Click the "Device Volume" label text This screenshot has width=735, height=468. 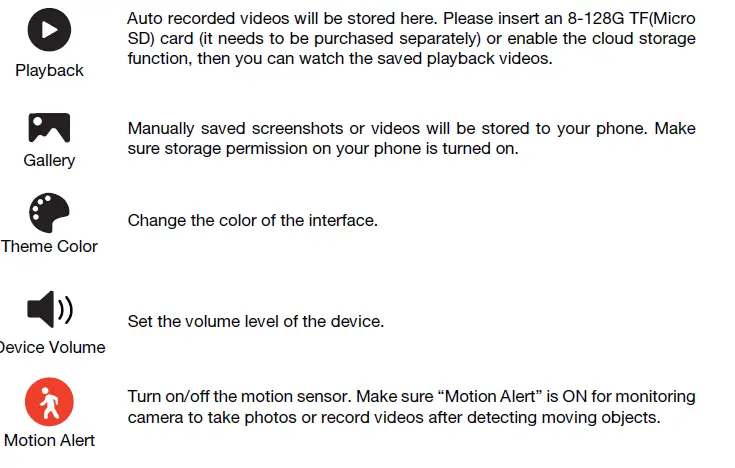pos(53,348)
